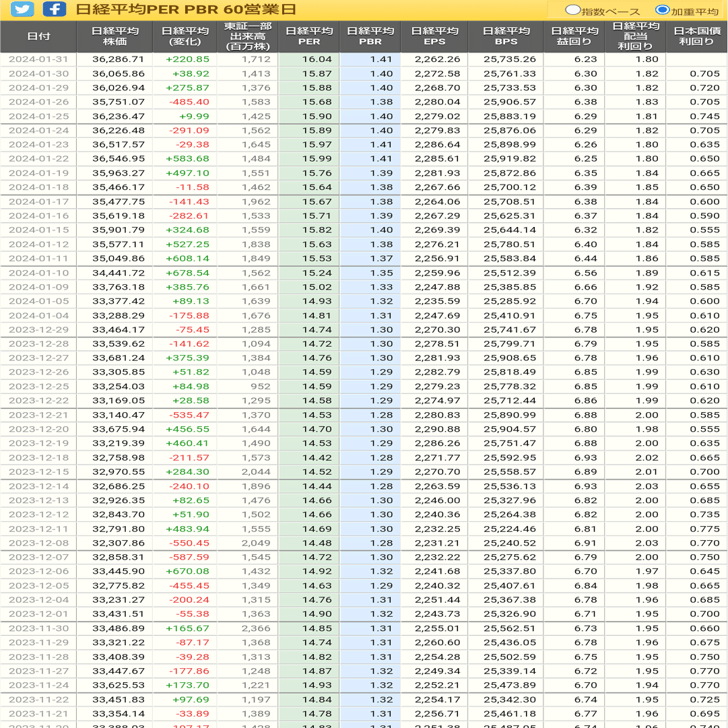Click change value +678.54

coord(187,273)
